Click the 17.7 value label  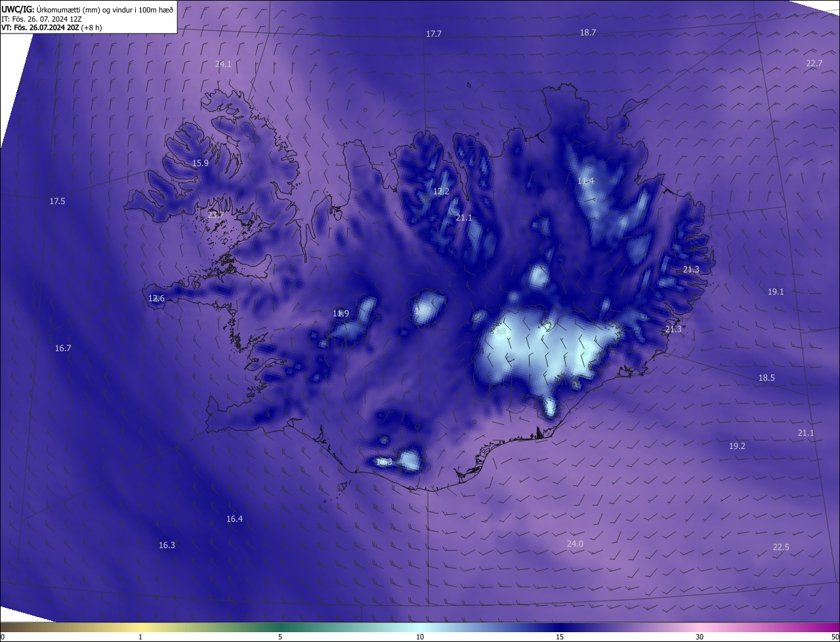coord(434,33)
